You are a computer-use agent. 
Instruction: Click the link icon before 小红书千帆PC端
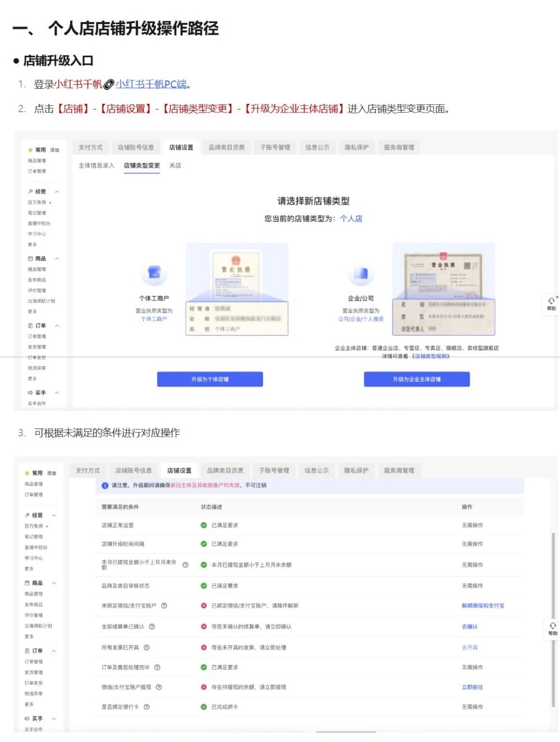[109, 85]
